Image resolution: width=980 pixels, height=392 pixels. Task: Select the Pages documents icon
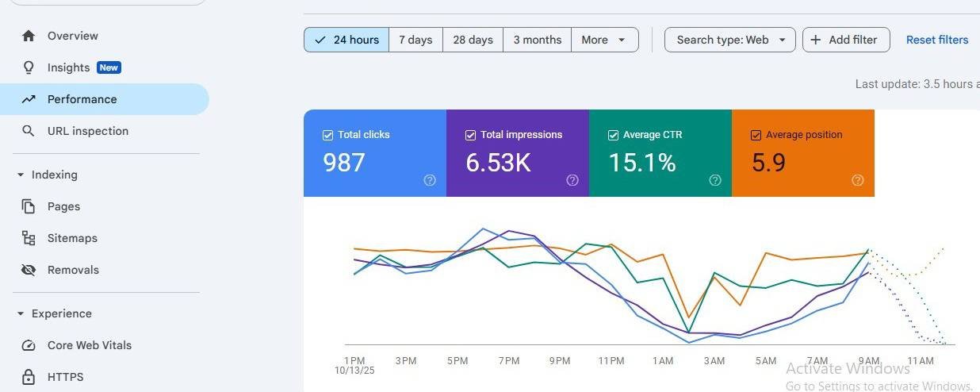(x=29, y=206)
